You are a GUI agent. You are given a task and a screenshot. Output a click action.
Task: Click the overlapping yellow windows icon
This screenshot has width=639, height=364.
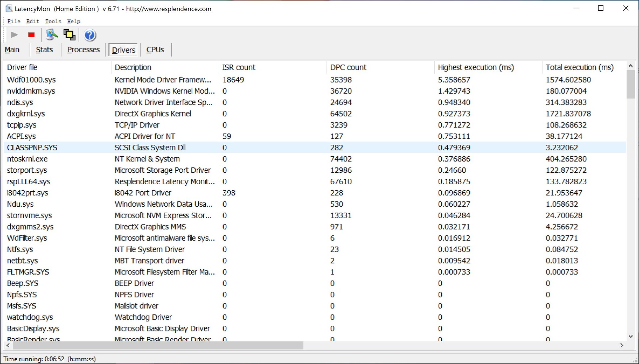pyautogui.click(x=69, y=35)
